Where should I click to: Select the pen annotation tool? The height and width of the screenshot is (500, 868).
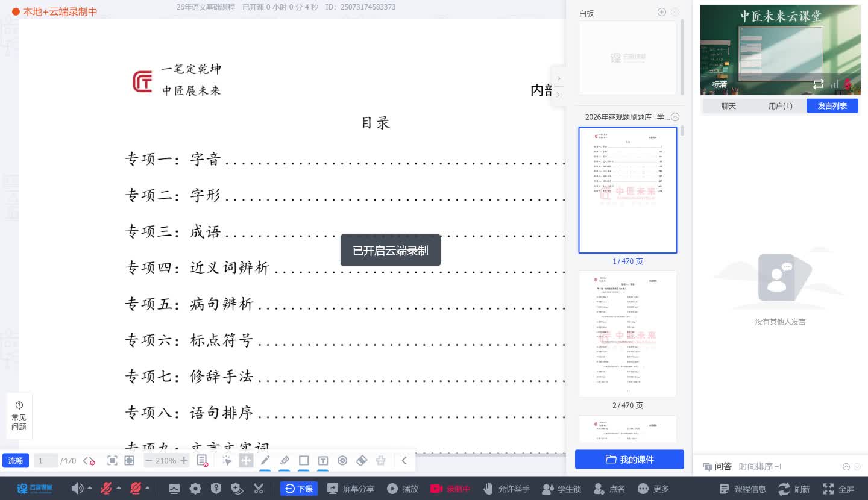265,460
